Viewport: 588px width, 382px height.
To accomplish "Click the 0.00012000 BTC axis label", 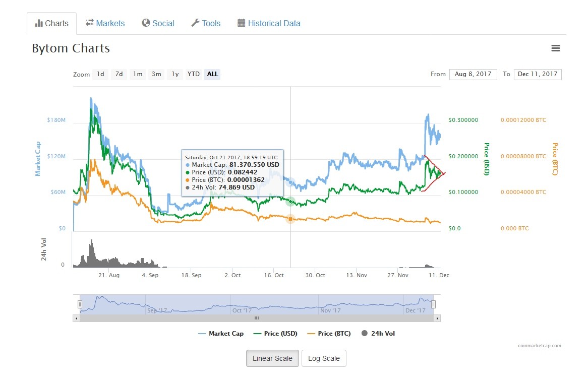I will pos(523,120).
